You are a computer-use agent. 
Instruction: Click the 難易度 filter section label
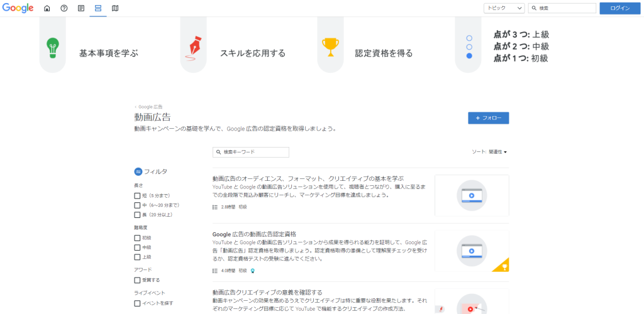point(140,227)
